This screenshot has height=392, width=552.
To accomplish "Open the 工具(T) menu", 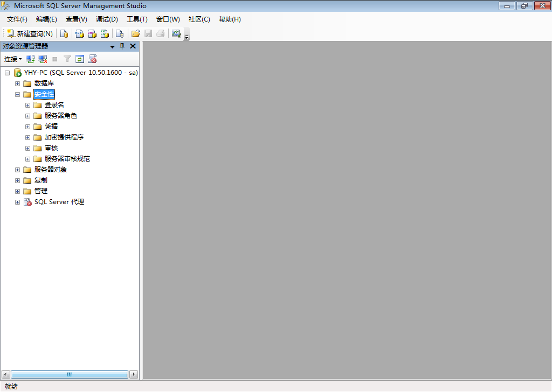I will pyautogui.click(x=137, y=19).
